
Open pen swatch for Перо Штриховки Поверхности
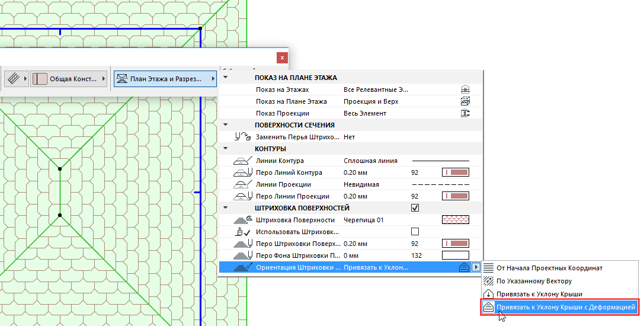coord(456,244)
